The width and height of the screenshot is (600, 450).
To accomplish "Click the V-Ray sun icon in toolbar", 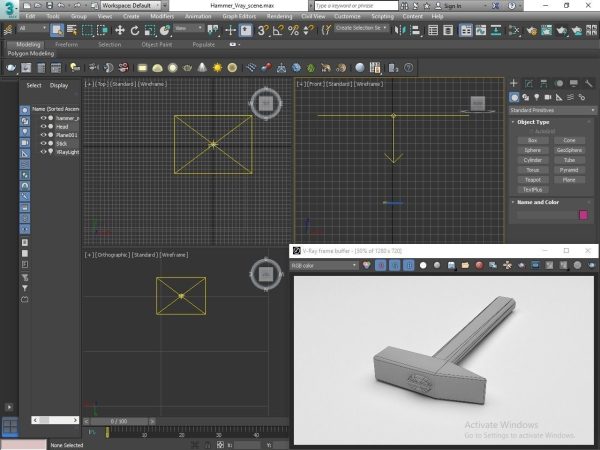I will tap(217, 68).
